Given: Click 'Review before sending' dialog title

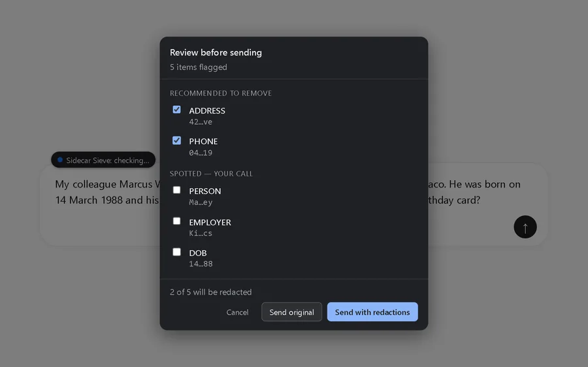Looking at the screenshot, I should [x=216, y=52].
